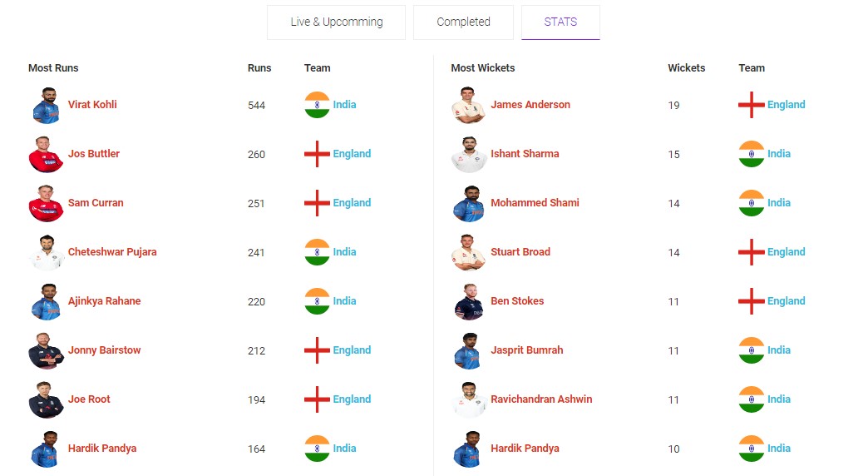Click the England flag in Joe Root's row
Image resolution: width=868 pixels, height=476 pixels.
pos(318,399)
